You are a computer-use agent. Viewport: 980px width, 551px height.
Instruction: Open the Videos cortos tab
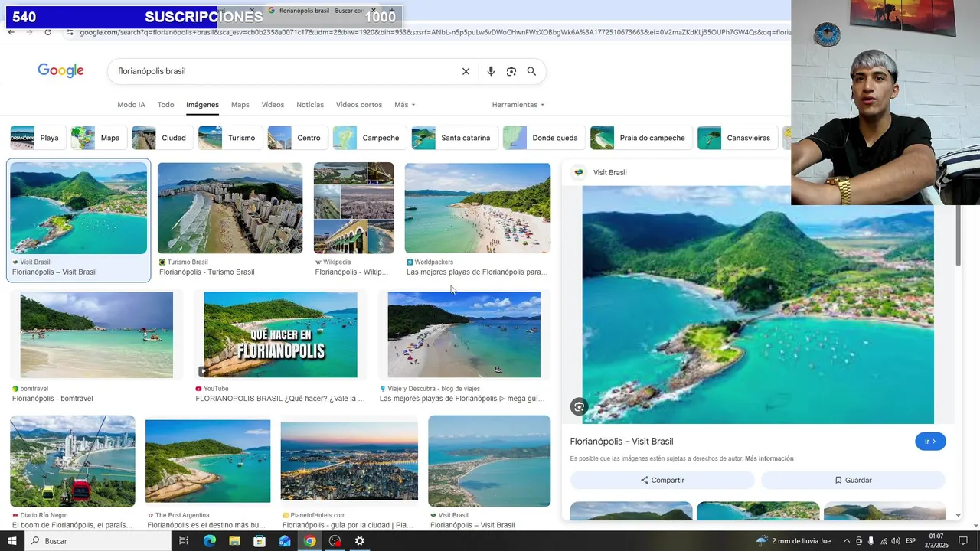pyautogui.click(x=359, y=105)
